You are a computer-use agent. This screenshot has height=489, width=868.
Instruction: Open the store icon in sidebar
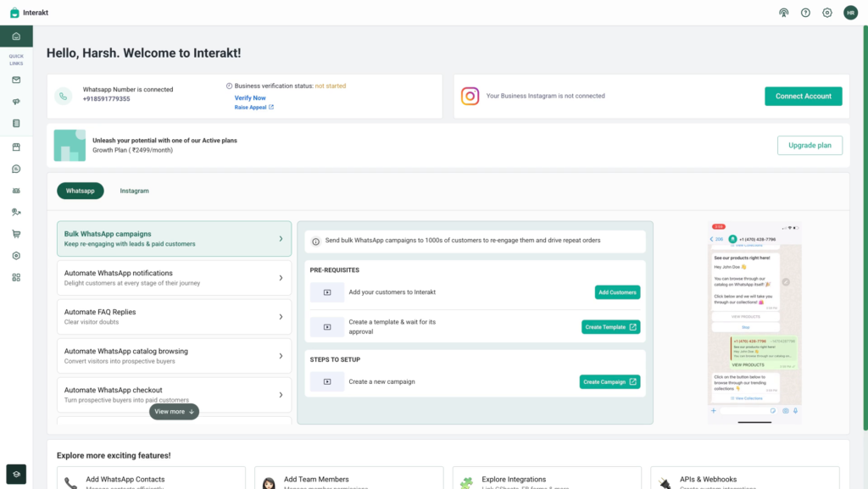pos(16,147)
